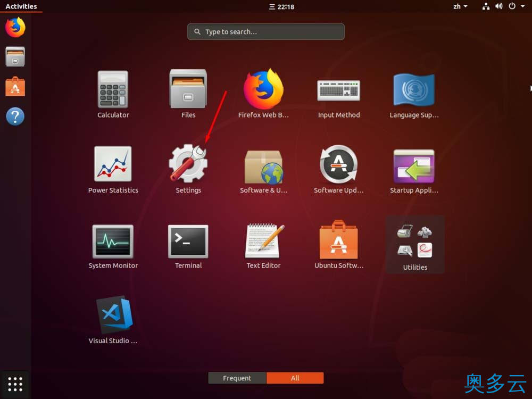The width and height of the screenshot is (532, 399).
Task: Open the zh input language dropdown
Action: pyautogui.click(x=460, y=6)
